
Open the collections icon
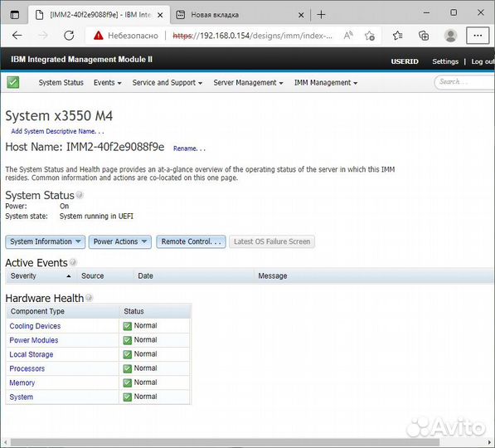tap(424, 36)
